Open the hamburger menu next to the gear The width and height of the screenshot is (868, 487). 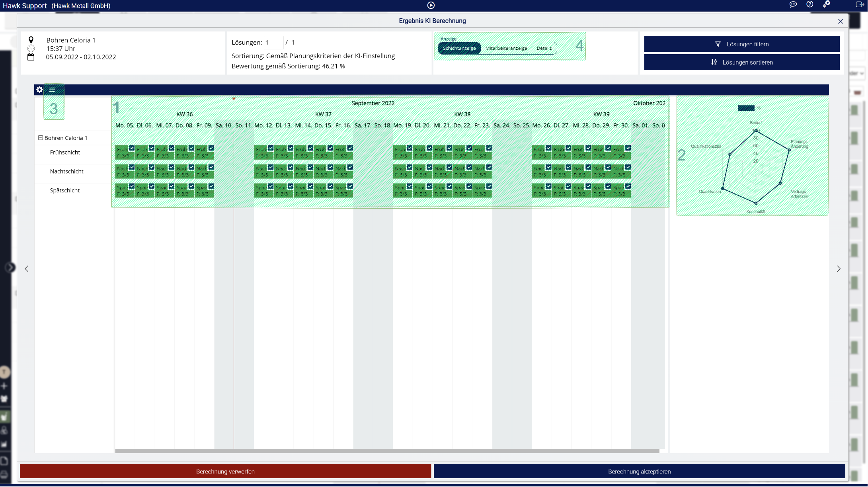(x=52, y=90)
